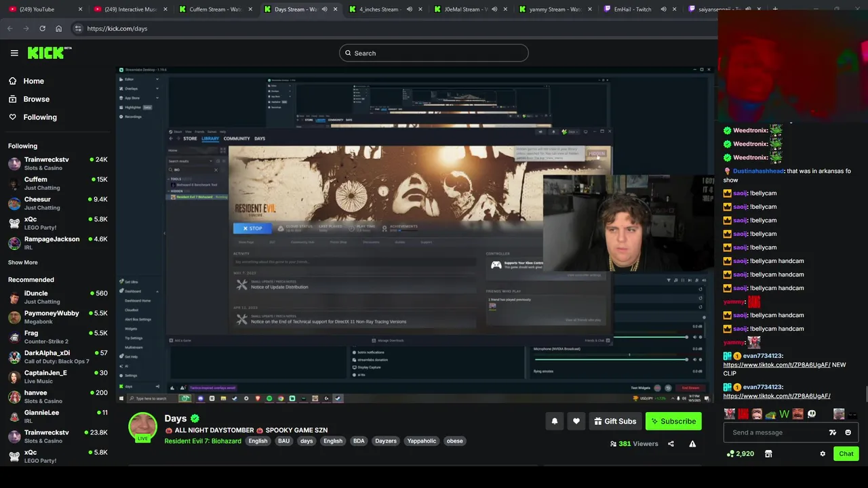
Task: Share the stream via share icon
Action: [671, 444]
